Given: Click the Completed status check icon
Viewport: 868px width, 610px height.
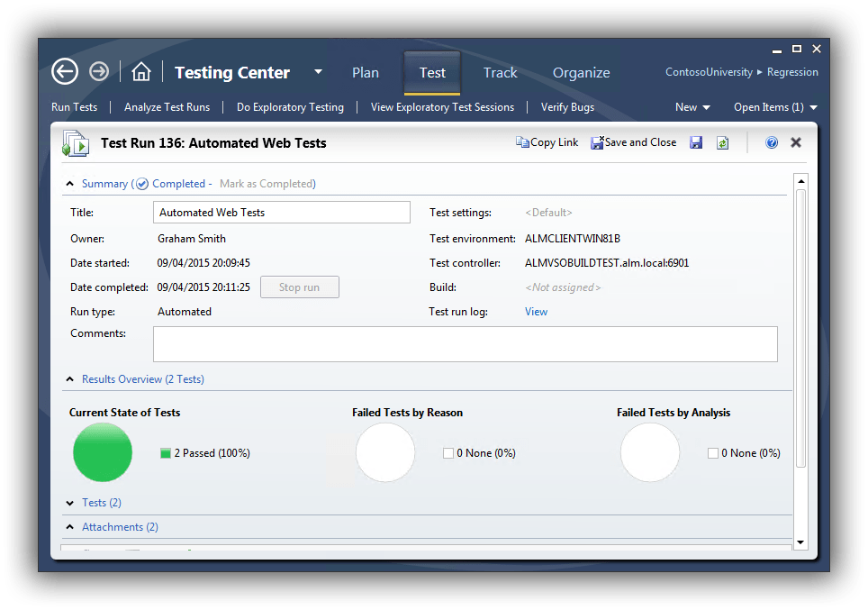Looking at the screenshot, I should coord(142,184).
